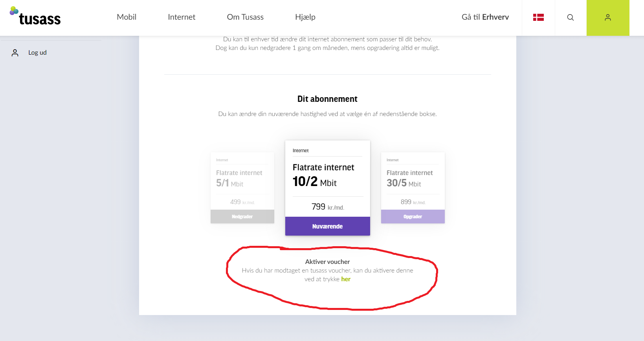Click the Nedgrader button
The width and height of the screenshot is (644, 341).
[242, 217]
